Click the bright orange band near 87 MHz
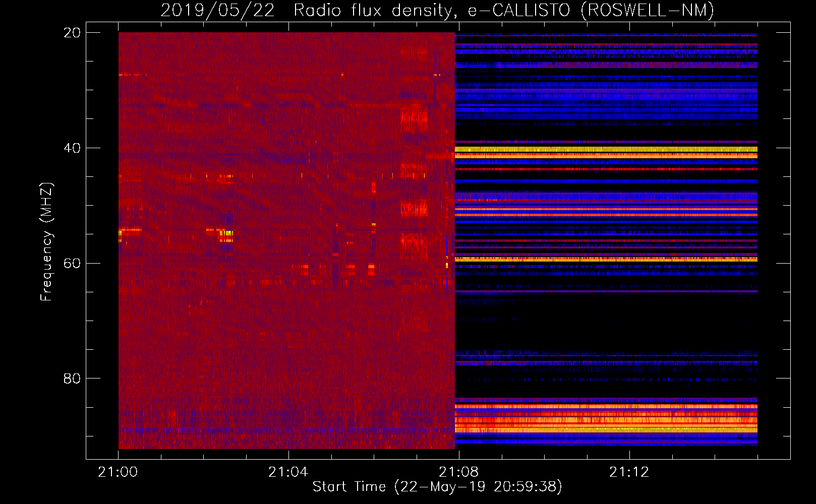This screenshot has height=504, width=816. [x=606, y=419]
